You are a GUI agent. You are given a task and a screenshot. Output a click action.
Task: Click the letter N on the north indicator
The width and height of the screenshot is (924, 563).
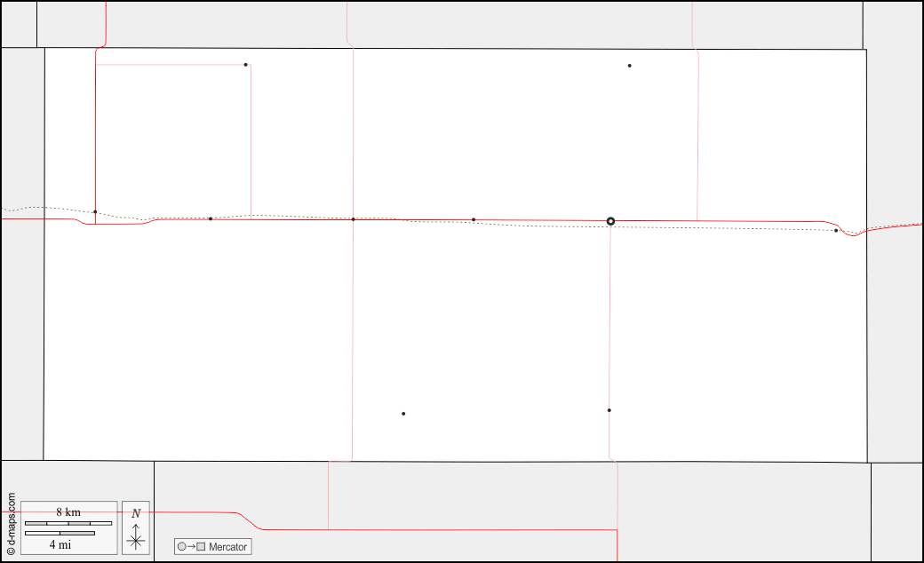[136, 513]
